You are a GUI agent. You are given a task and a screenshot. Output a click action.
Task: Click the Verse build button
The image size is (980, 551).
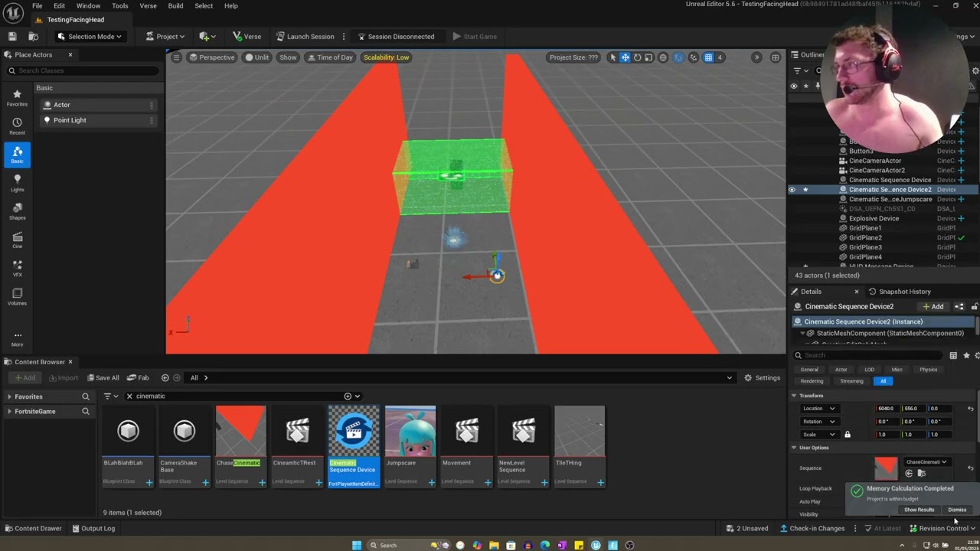coord(247,36)
